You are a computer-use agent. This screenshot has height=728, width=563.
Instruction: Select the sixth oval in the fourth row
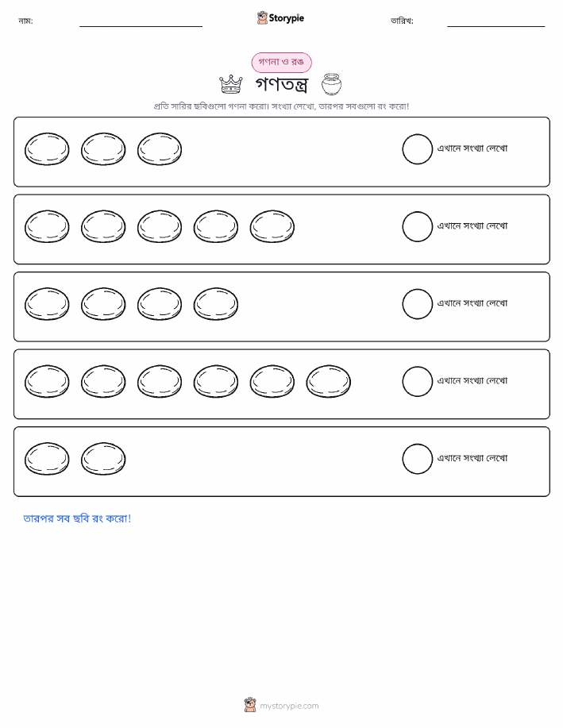(x=329, y=382)
